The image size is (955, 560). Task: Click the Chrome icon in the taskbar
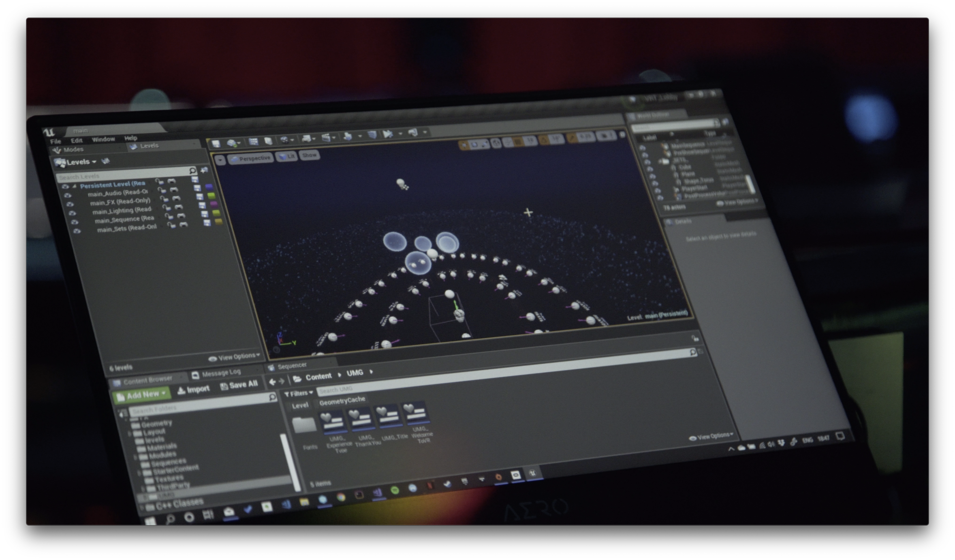pyautogui.click(x=341, y=497)
